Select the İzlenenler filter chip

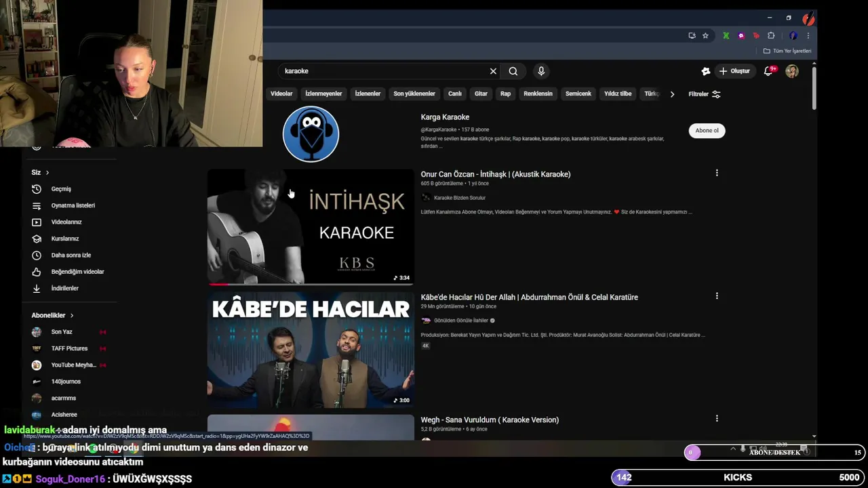pos(368,94)
